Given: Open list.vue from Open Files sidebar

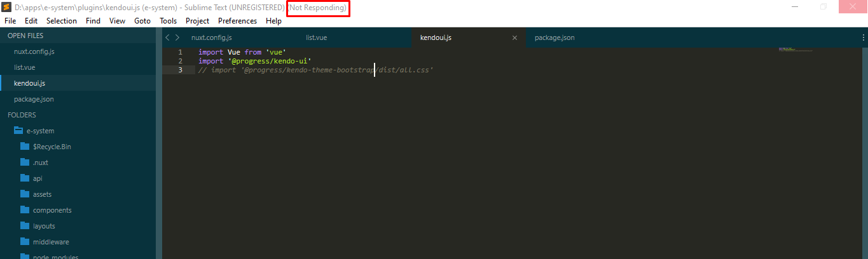Looking at the screenshot, I should [25, 67].
